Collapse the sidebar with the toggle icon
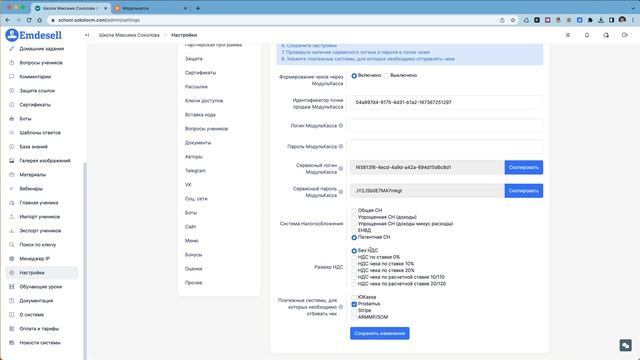The width and height of the screenshot is (640, 360). (x=87, y=35)
